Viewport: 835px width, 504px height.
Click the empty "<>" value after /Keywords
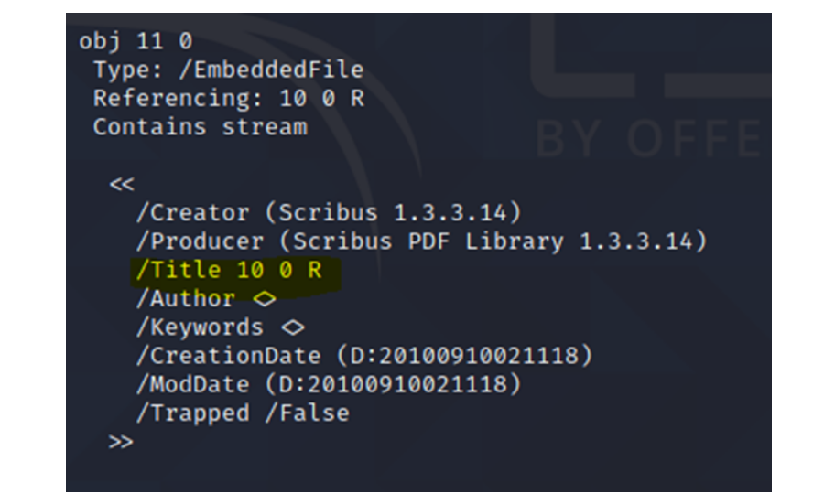[x=292, y=327]
